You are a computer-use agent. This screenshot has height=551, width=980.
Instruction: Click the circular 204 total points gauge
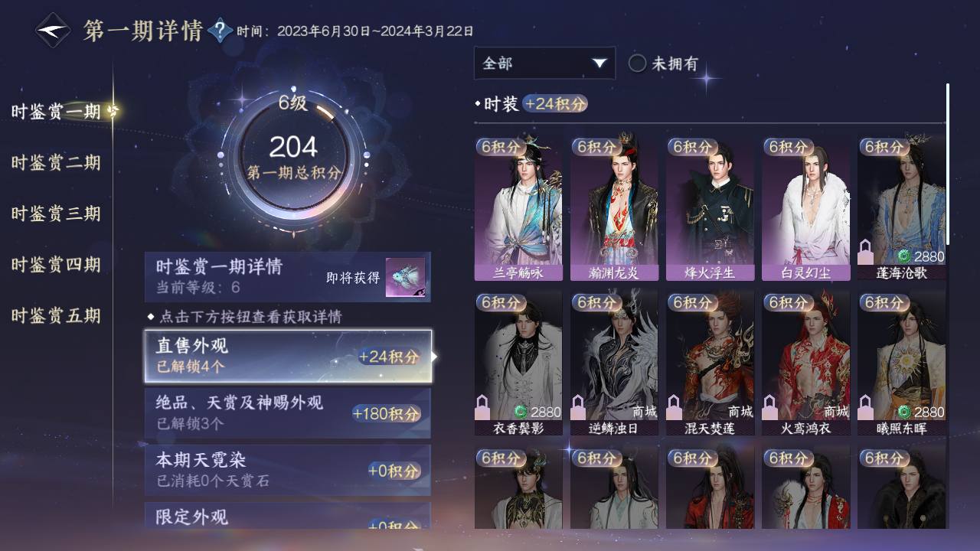[294, 158]
